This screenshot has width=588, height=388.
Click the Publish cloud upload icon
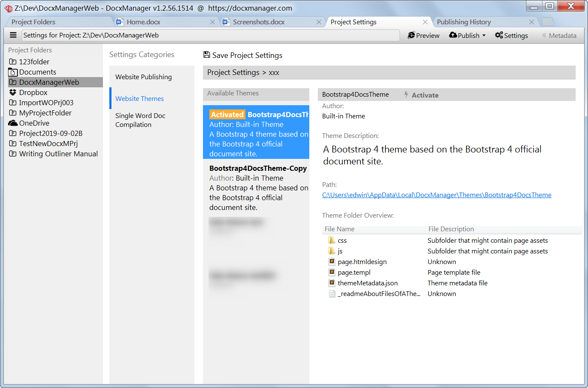[453, 35]
